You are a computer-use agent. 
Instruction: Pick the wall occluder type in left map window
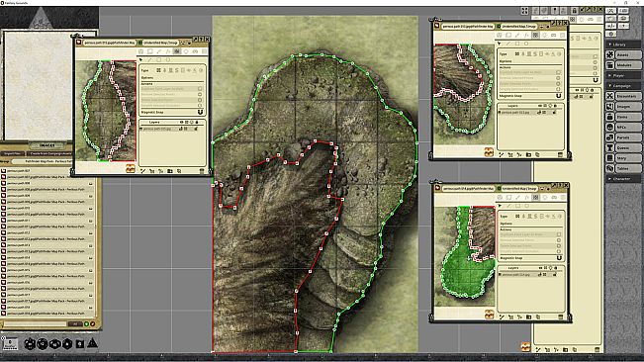[158, 70]
